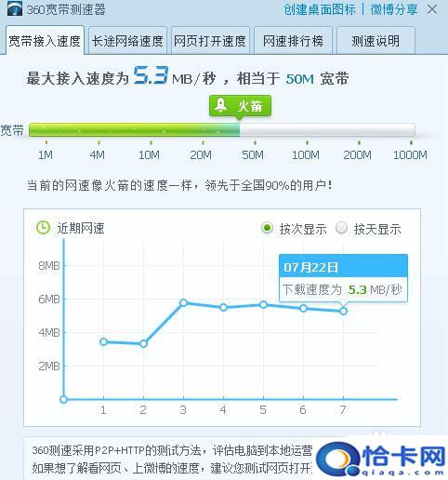This screenshot has width=448, height=480.
Task: Click the 创建桌面图标 link
Action: pyautogui.click(x=320, y=9)
